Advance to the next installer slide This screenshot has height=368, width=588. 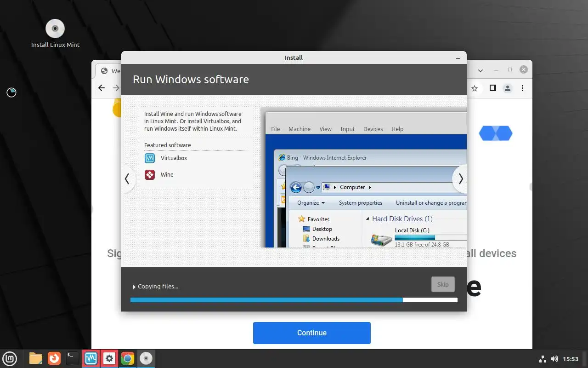click(x=460, y=178)
